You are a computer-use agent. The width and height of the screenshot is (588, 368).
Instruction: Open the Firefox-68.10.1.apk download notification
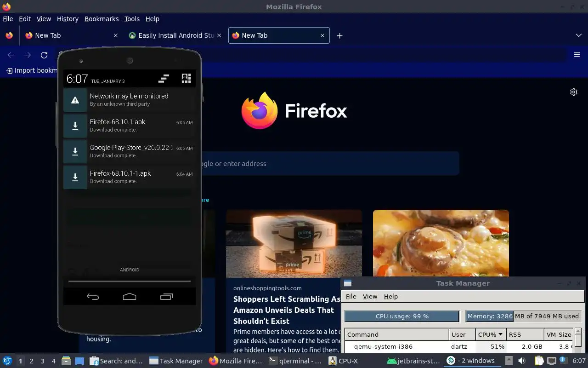[x=130, y=126]
